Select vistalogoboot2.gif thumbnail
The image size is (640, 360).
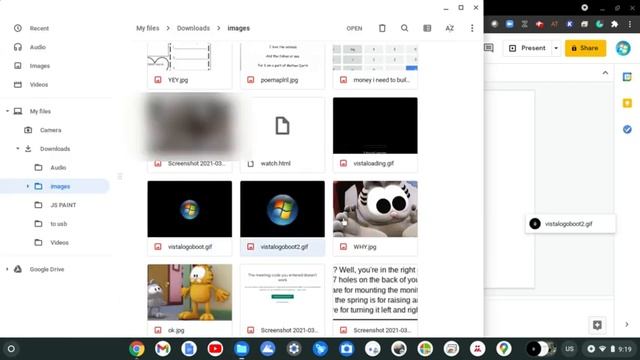point(282,209)
